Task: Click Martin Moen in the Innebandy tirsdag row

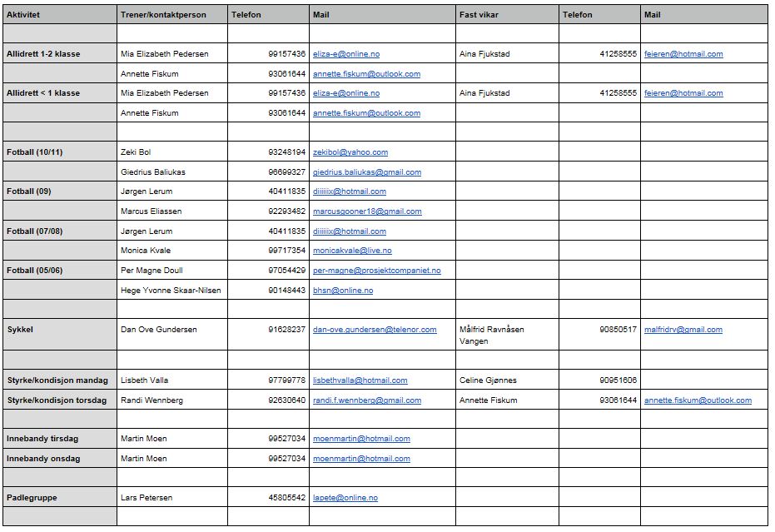Action: [143, 439]
